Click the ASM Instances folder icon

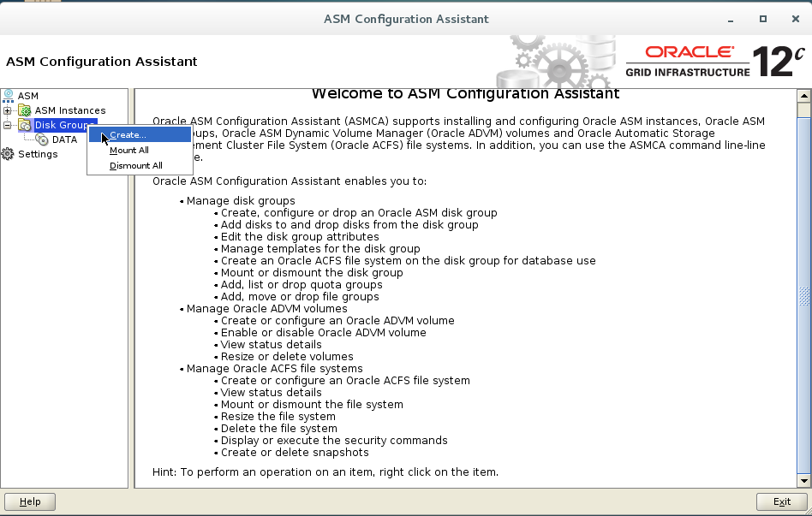tap(24, 110)
